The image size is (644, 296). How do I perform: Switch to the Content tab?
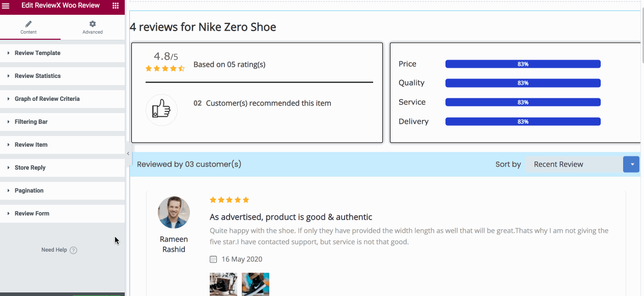tap(29, 28)
